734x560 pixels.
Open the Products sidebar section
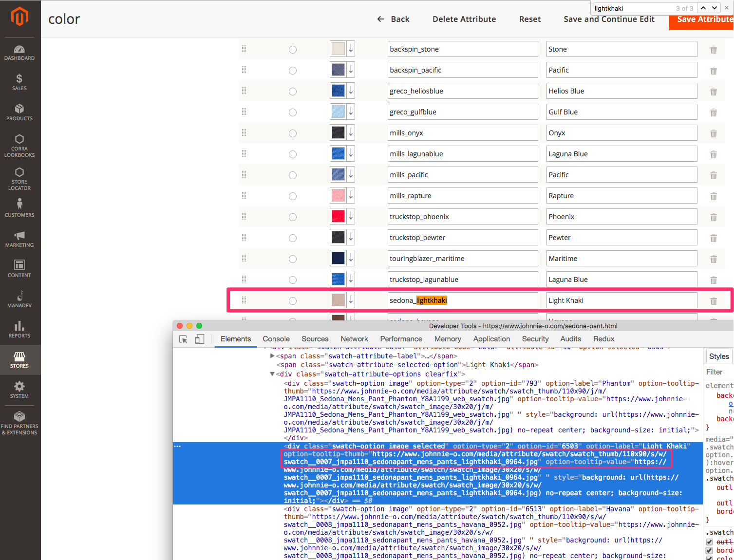tap(19, 112)
